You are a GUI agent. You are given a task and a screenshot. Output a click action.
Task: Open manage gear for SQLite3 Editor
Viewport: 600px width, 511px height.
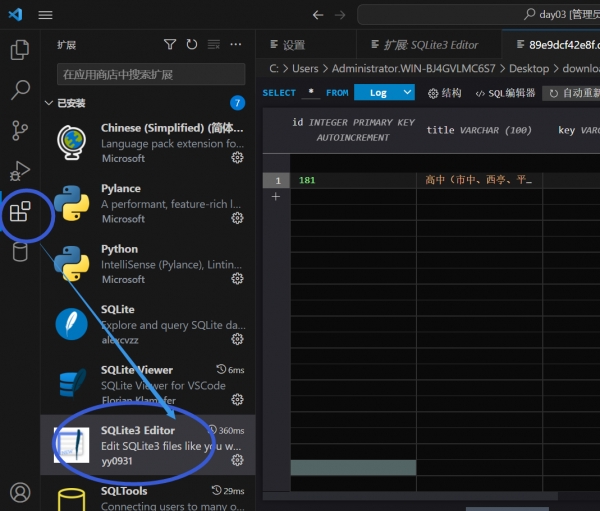click(237, 460)
